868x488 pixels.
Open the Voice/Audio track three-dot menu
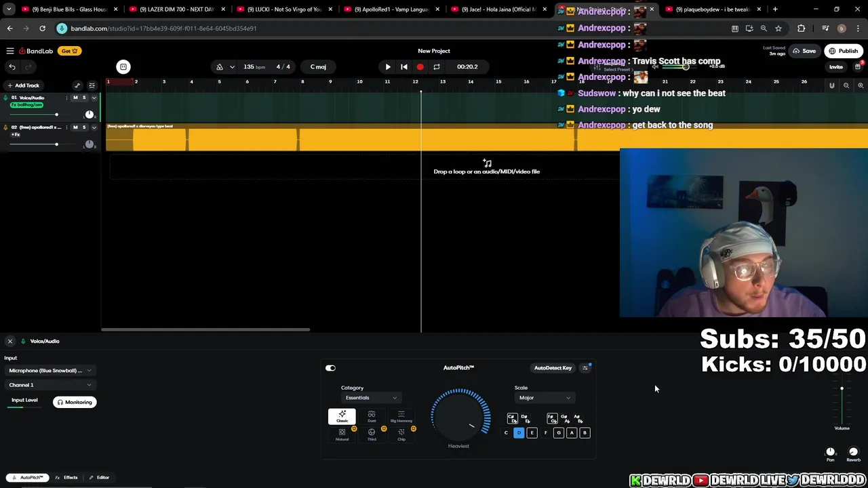(x=66, y=98)
